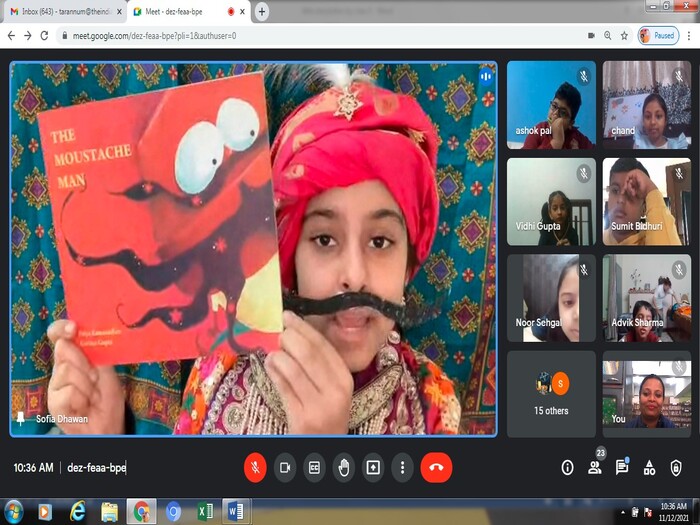
Task: Click the address bar URL
Action: 154,36
